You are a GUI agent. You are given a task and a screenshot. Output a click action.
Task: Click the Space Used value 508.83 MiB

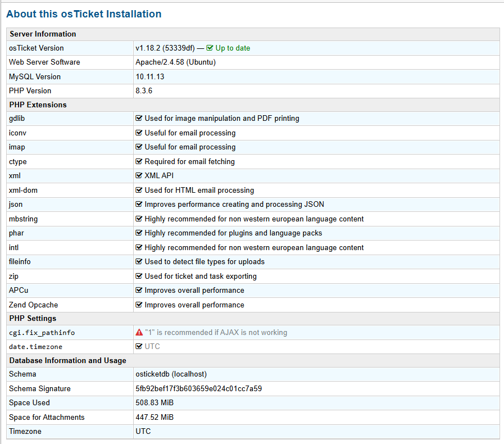click(x=155, y=402)
